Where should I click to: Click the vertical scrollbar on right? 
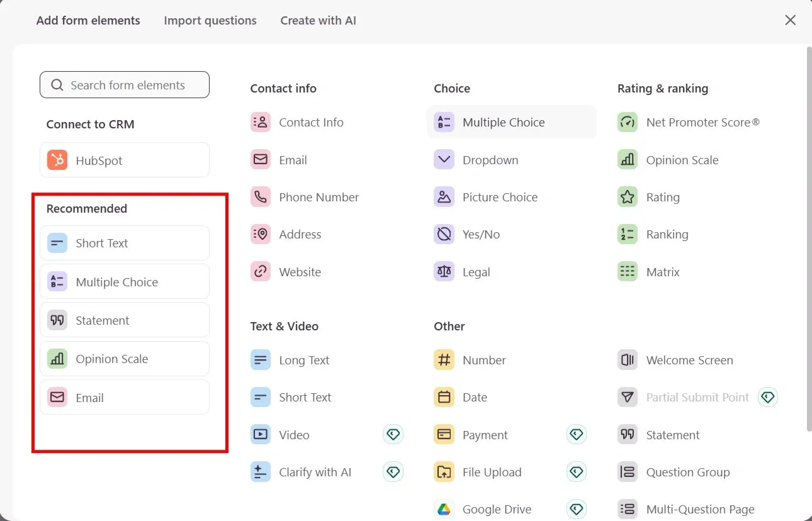click(x=808, y=239)
